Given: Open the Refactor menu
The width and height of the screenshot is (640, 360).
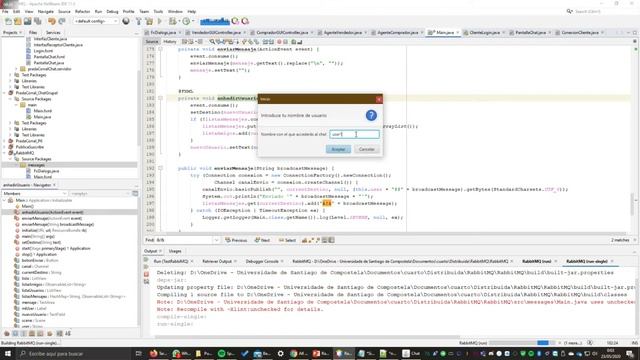Looking at the screenshot, I should [82, 11].
